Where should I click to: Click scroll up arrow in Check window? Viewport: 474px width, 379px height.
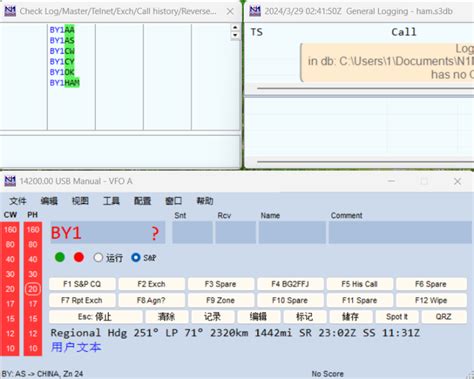pyautogui.click(x=235, y=28)
